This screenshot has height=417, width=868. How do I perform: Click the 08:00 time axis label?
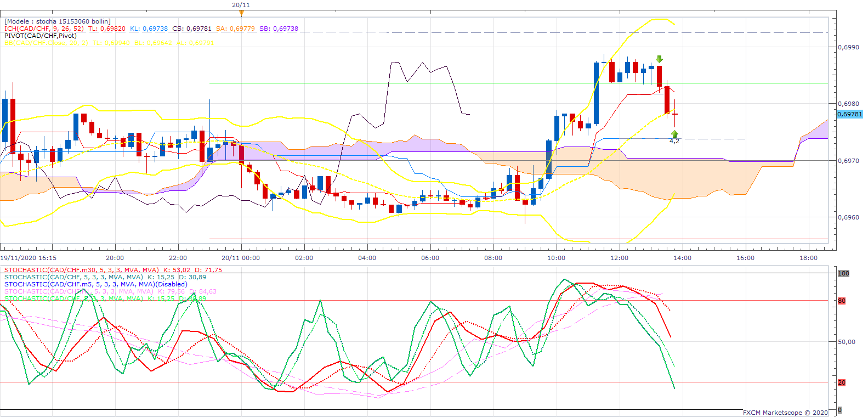click(x=493, y=258)
